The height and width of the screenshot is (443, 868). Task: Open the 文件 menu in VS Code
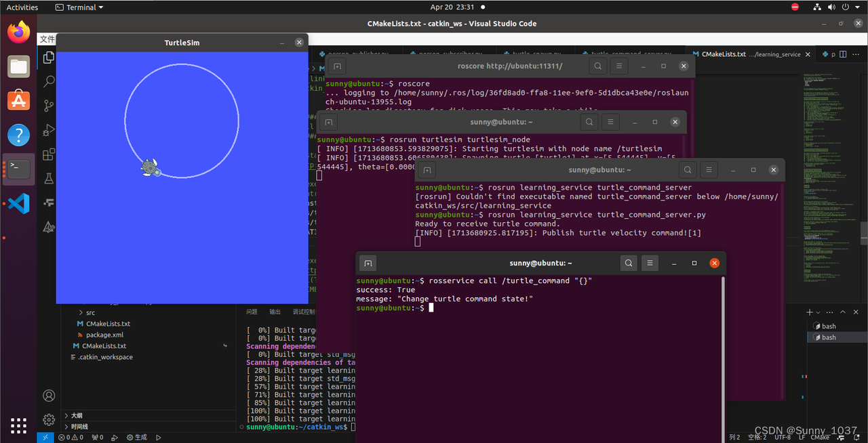47,39
